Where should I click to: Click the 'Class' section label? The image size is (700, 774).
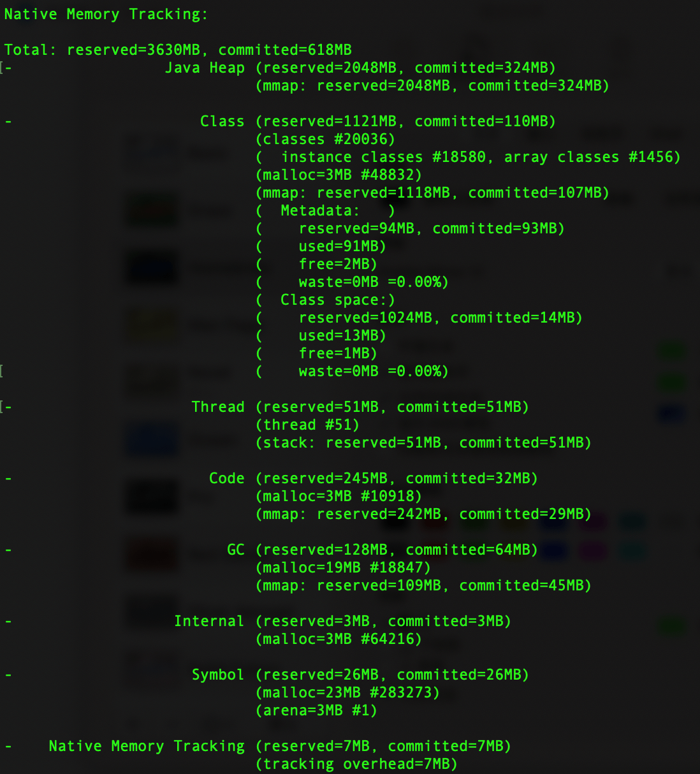[x=222, y=121]
